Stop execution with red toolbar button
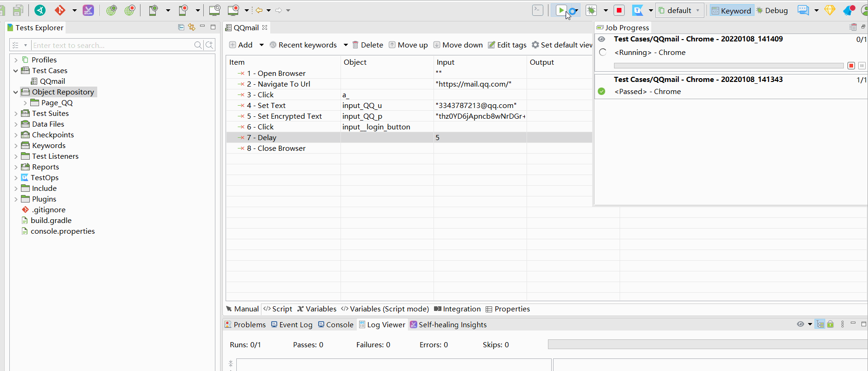The height and width of the screenshot is (371, 868). [x=619, y=10]
